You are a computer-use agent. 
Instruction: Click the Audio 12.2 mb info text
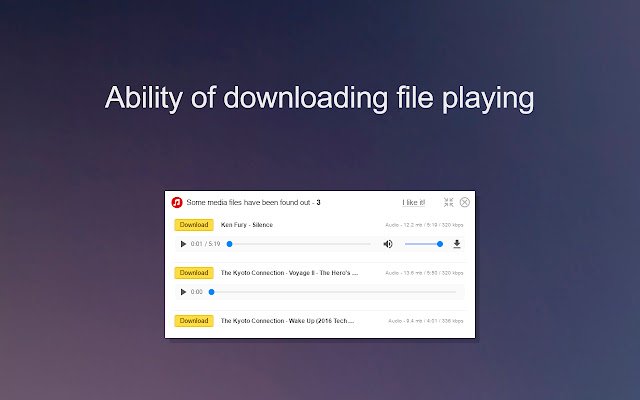[424, 225]
